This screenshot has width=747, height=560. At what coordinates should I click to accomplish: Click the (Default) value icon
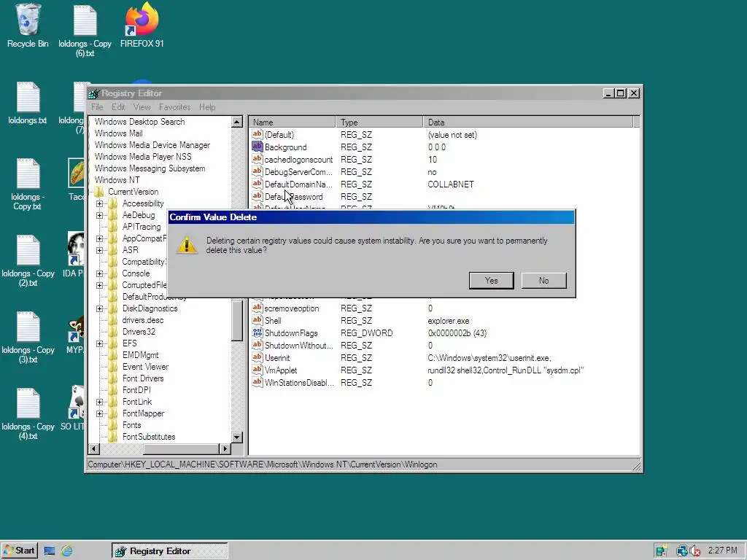258,134
